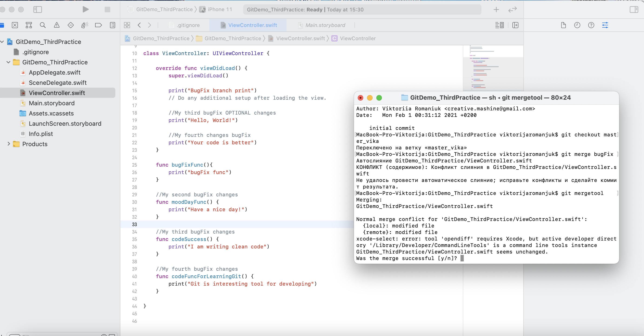Click the GitDemo_ThirdPractice folder breadcrumb
644x336 pixels.
coord(228,39)
